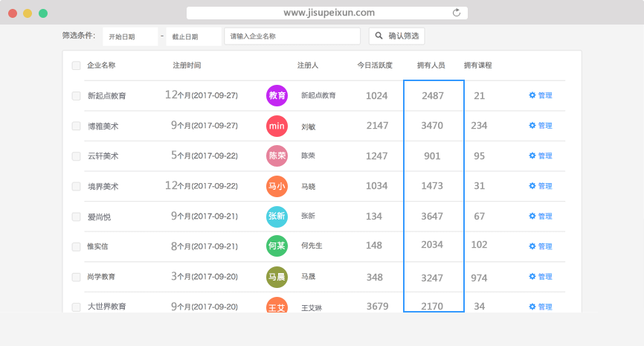
Task: Select company name 新起点教育 in first column
Action: coord(107,96)
